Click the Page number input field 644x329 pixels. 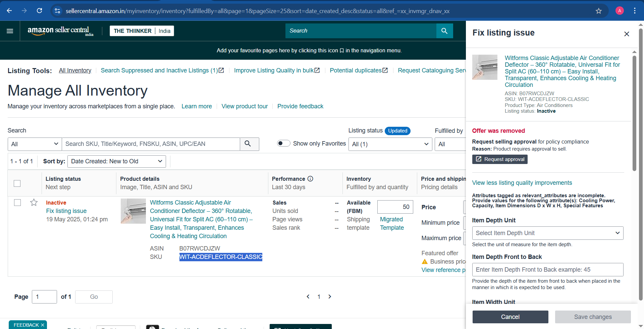pos(44,297)
